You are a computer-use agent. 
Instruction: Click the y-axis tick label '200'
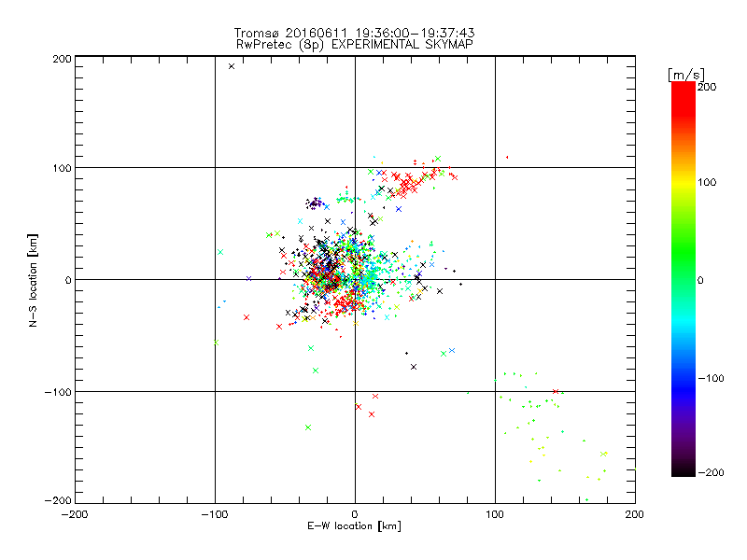(62, 59)
